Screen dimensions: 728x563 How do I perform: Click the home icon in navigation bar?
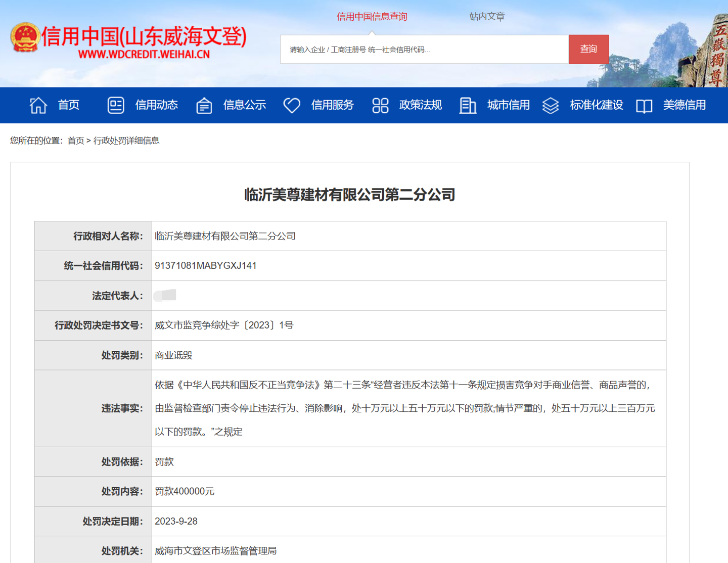[37, 105]
